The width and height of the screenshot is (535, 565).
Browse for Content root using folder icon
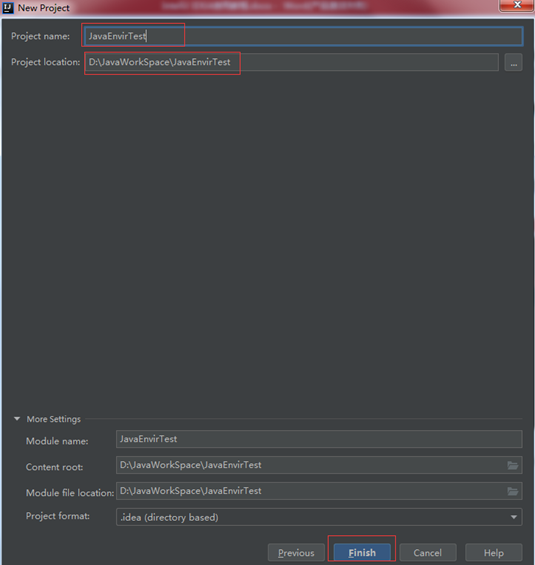pos(513,465)
